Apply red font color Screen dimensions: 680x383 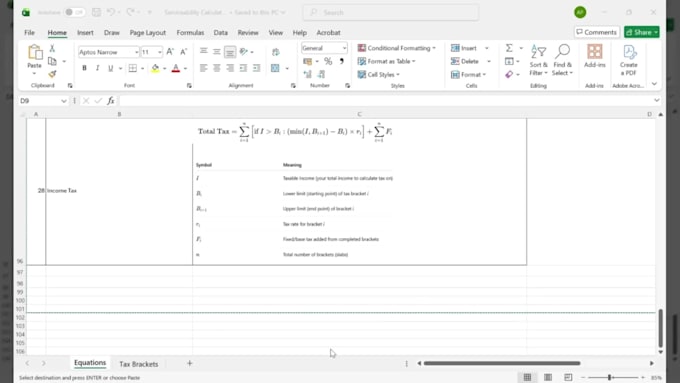[176, 68]
